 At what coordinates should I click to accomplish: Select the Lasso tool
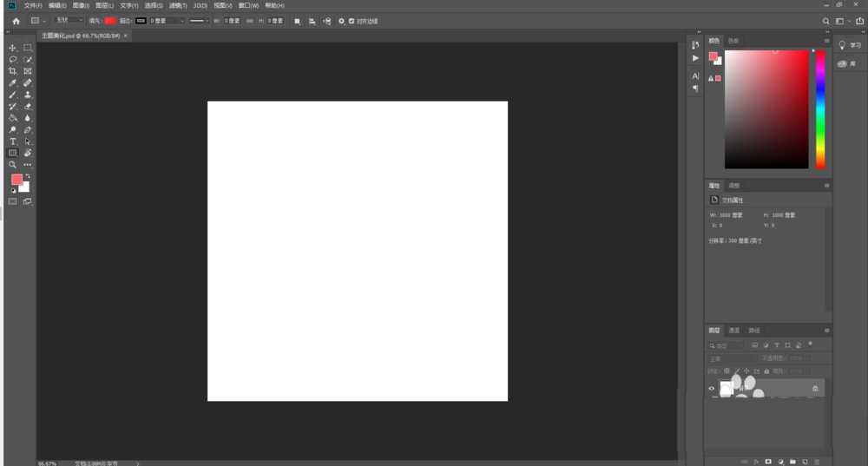click(x=13, y=60)
